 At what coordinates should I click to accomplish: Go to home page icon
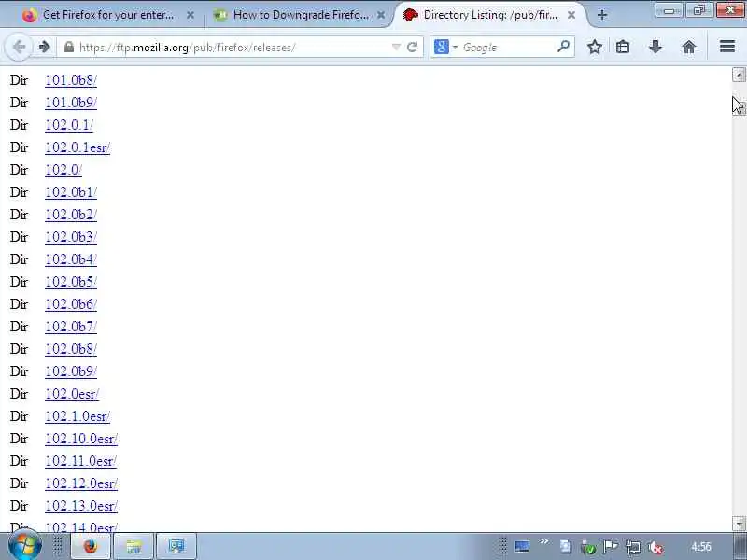[689, 47]
